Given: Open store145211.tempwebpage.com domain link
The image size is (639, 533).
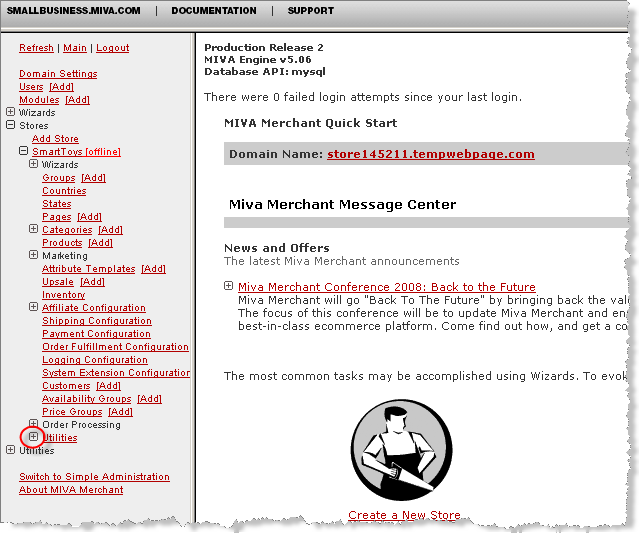Looking at the screenshot, I should (x=431, y=154).
